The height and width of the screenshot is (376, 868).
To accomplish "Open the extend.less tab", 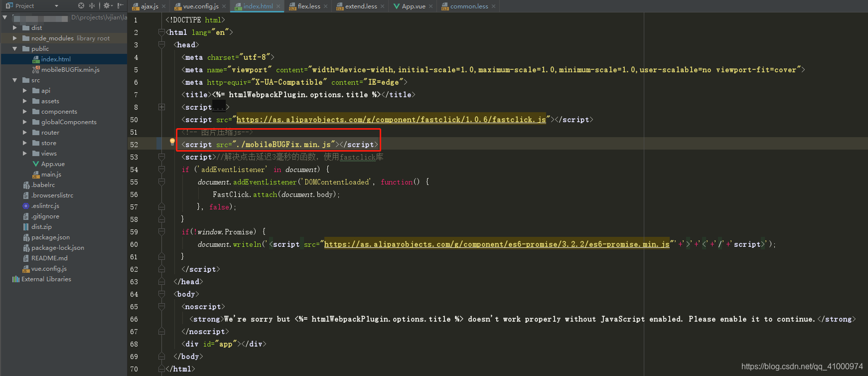I will click(x=361, y=6).
